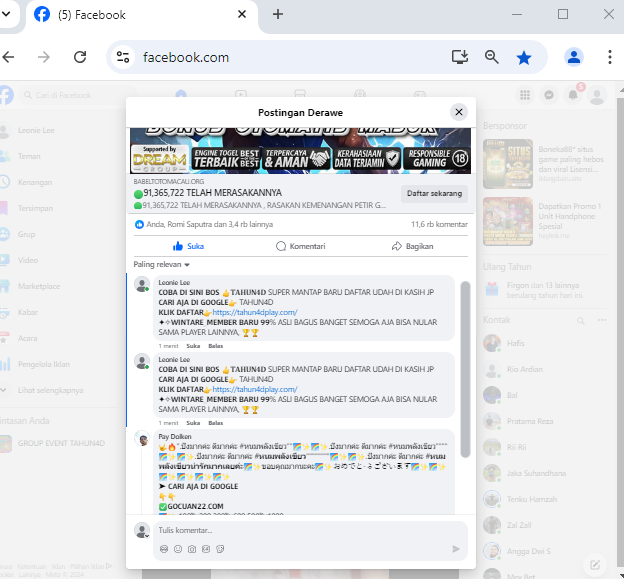
Task: Open Messenger icon in top bar
Action: pyautogui.click(x=549, y=95)
